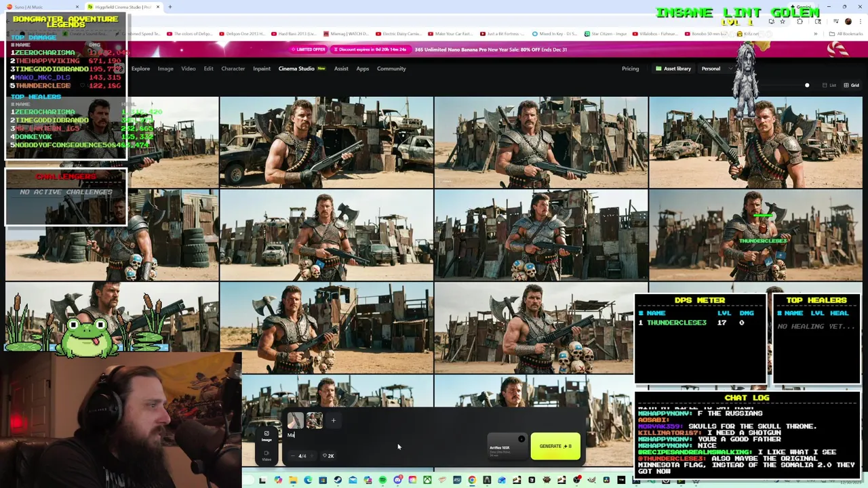
Task: Open the Asset library button
Action: pyautogui.click(x=673, y=68)
